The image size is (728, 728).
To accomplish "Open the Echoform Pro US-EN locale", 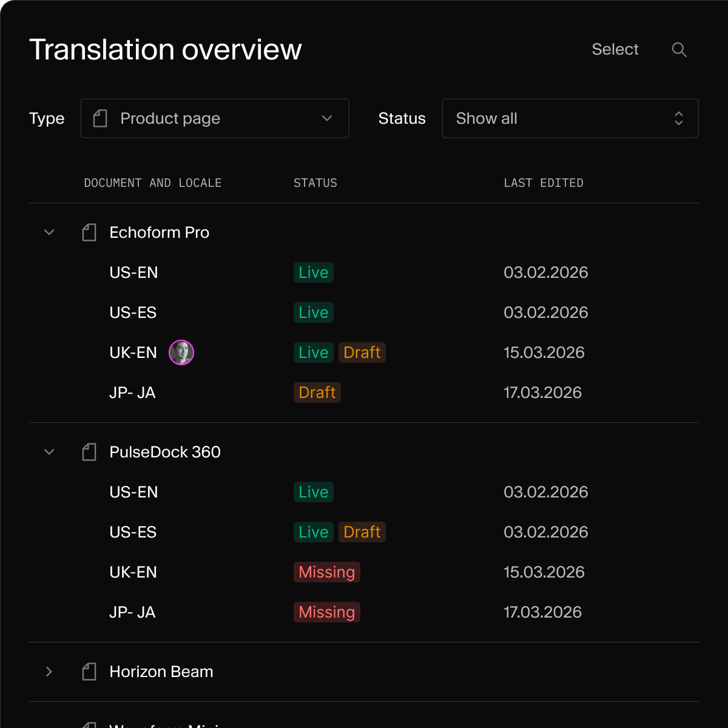I will coord(133,272).
